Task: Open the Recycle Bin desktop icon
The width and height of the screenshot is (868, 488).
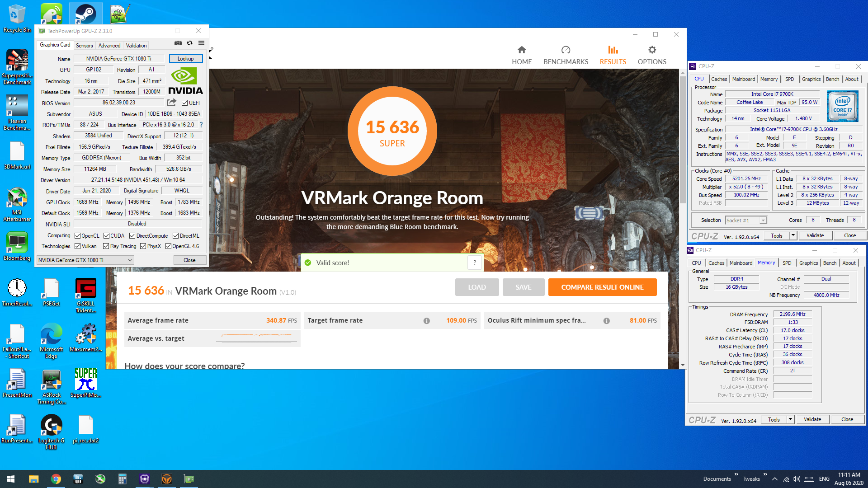Action: [x=17, y=18]
